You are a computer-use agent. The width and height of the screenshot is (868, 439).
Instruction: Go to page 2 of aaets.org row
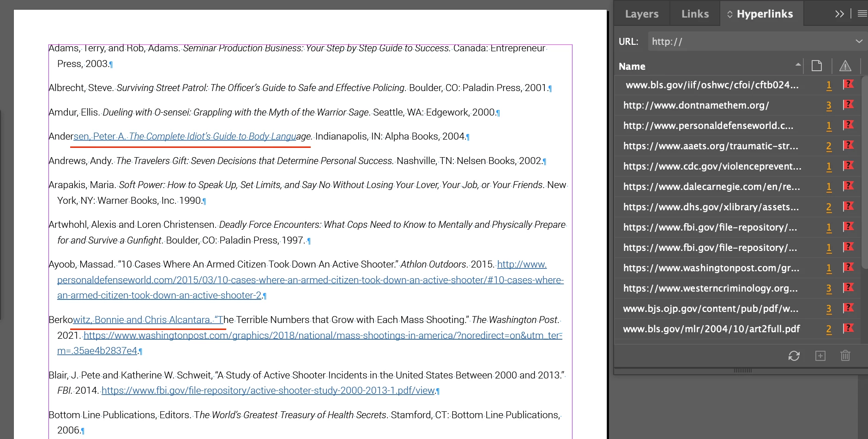829,146
